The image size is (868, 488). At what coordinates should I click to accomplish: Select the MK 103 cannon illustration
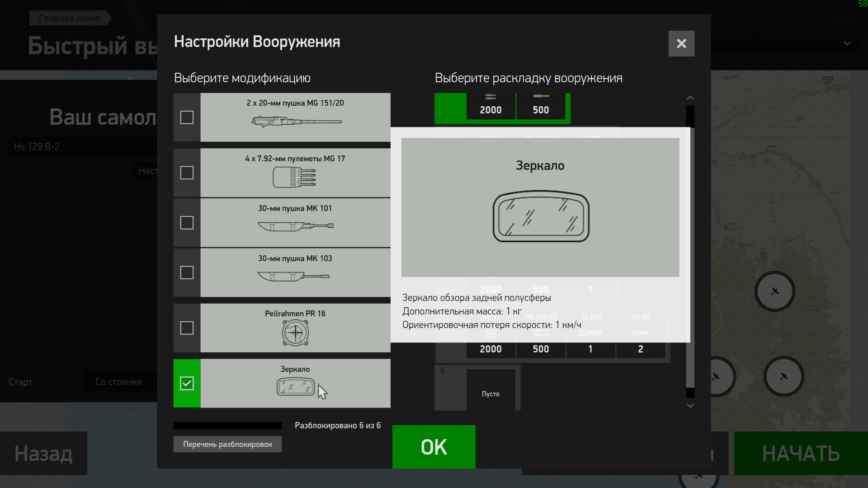[293, 276]
